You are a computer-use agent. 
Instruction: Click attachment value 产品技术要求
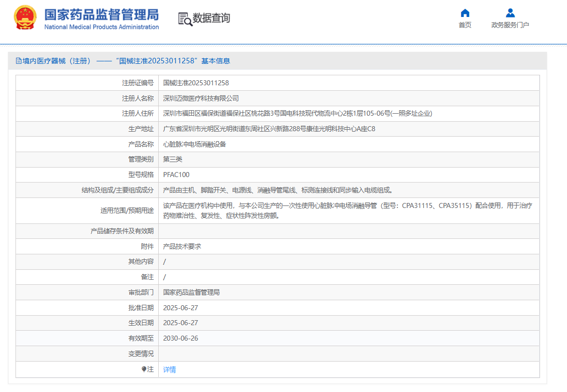[182, 246]
